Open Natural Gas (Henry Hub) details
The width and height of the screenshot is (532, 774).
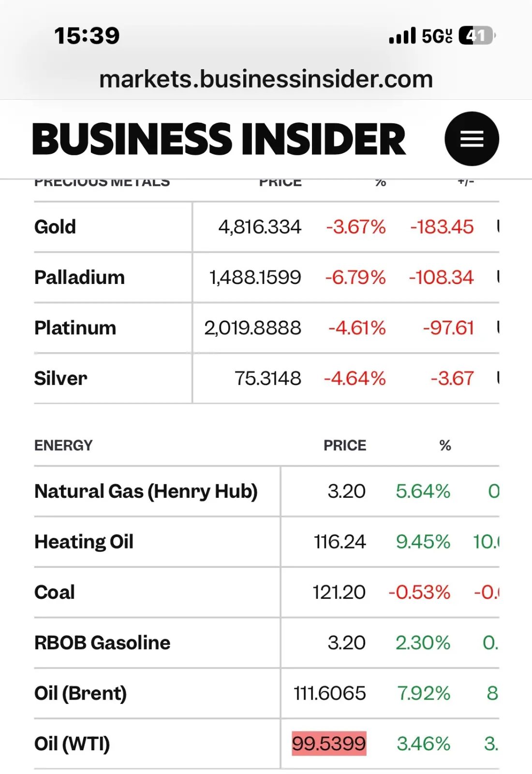[x=146, y=491]
